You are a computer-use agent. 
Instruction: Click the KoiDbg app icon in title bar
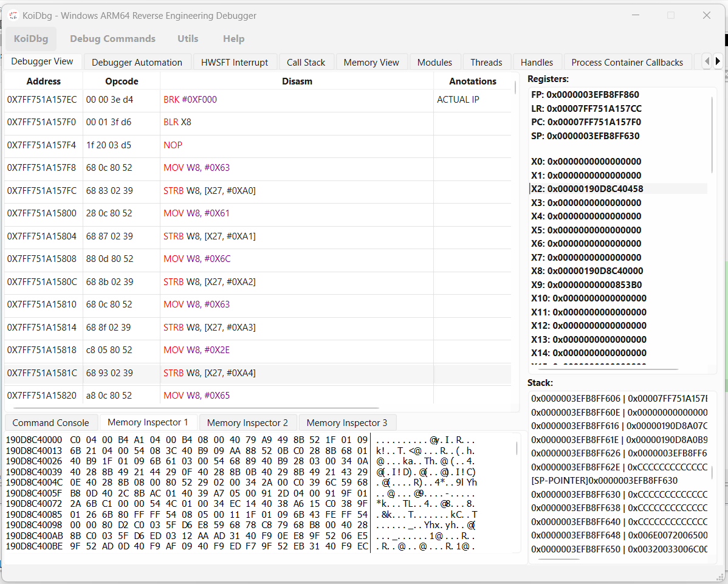13,15
